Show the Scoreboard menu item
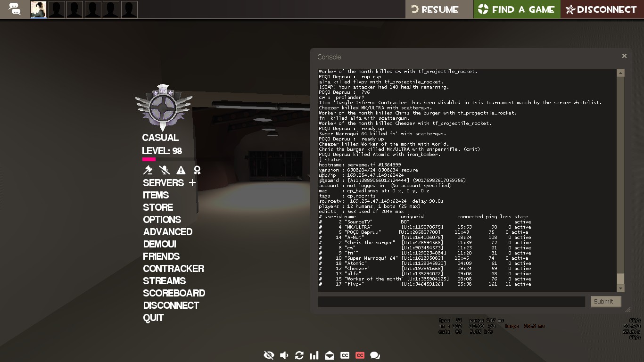The height and width of the screenshot is (362, 644). pyautogui.click(x=174, y=293)
